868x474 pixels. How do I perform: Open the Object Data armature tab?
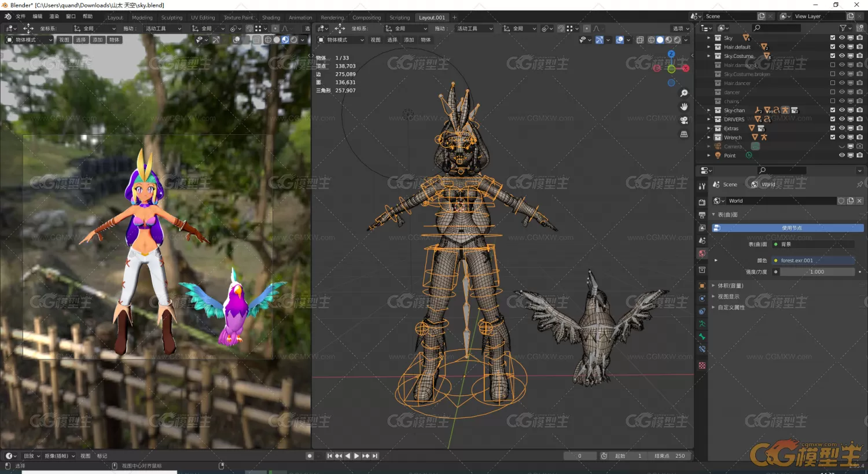click(x=702, y=324)
